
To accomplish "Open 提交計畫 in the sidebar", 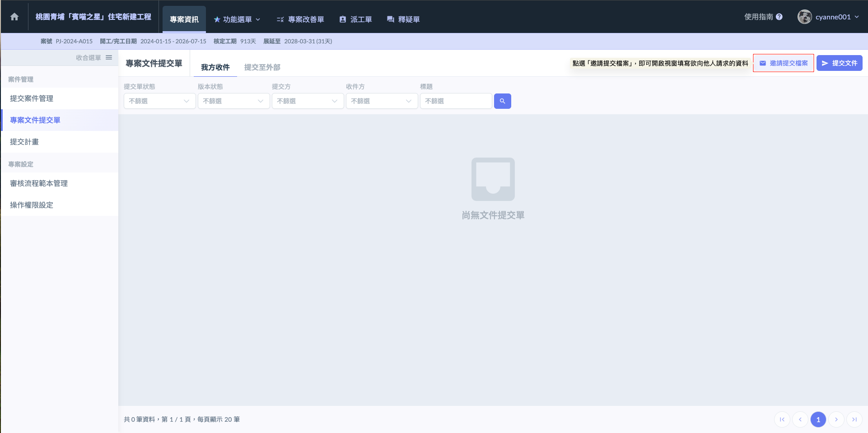I will (60, 142).
